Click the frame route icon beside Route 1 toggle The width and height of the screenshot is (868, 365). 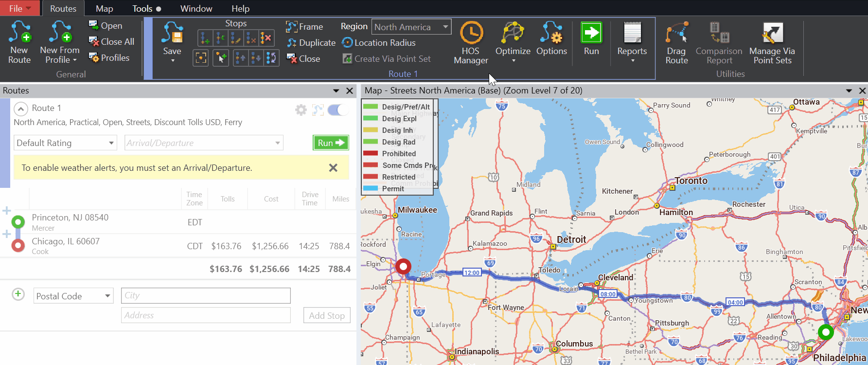(318, 110)
